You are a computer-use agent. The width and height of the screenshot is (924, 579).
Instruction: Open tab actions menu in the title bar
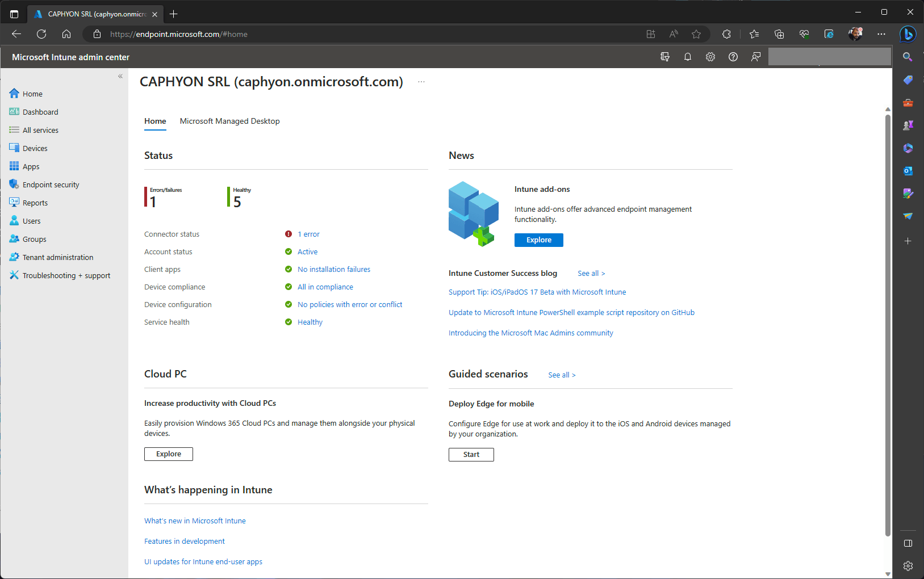tap(14, 14)
